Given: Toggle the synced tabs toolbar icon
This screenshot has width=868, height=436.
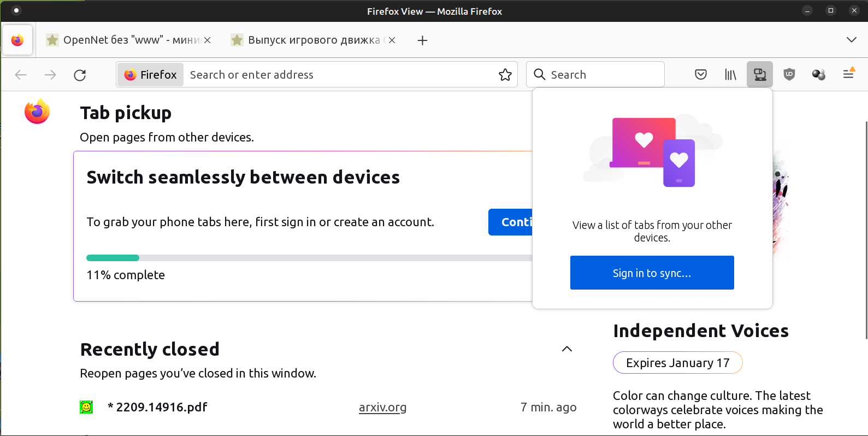Looking at the screenshot, I should (x=760, y=74).
